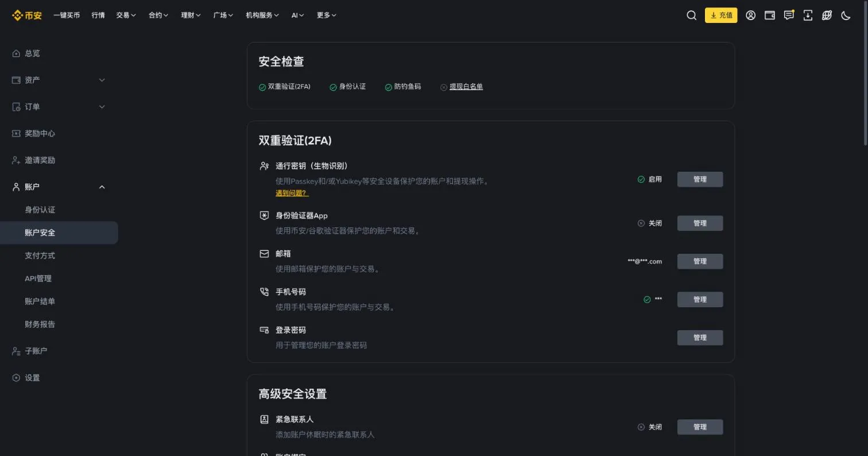The image size is (868, 456).
Task: Open the 提现白名单 link
Action: point(466,87)
